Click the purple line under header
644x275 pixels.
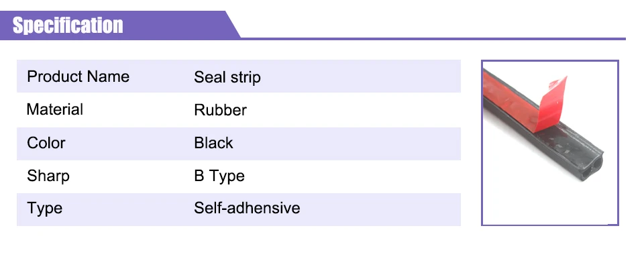433,39
